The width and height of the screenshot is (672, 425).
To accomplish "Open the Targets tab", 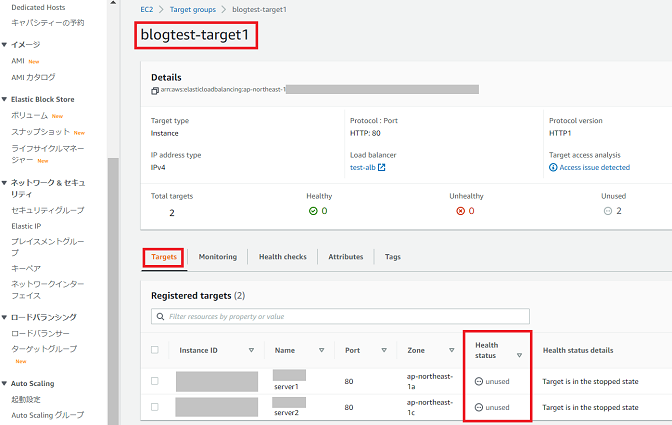I will pos(164,257).
